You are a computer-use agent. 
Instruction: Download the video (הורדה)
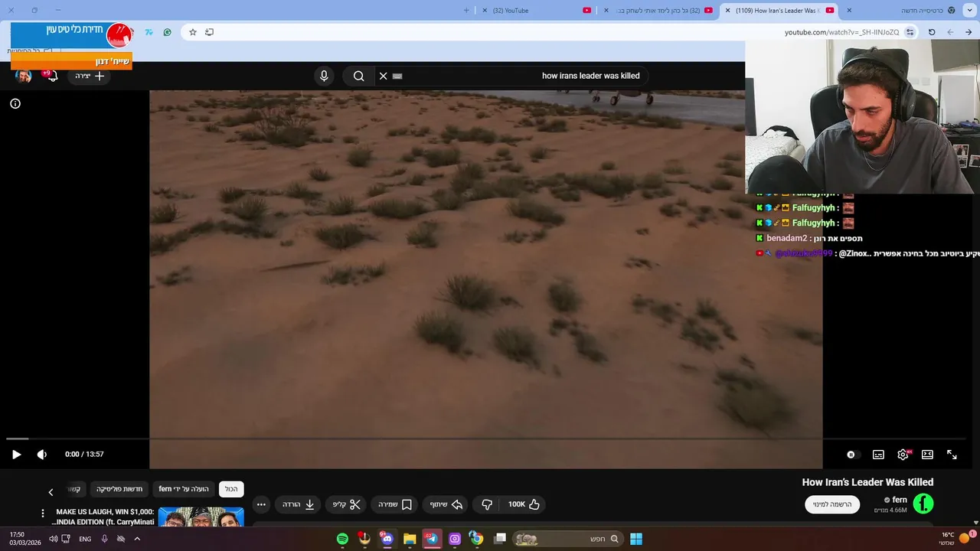(299, 504)
